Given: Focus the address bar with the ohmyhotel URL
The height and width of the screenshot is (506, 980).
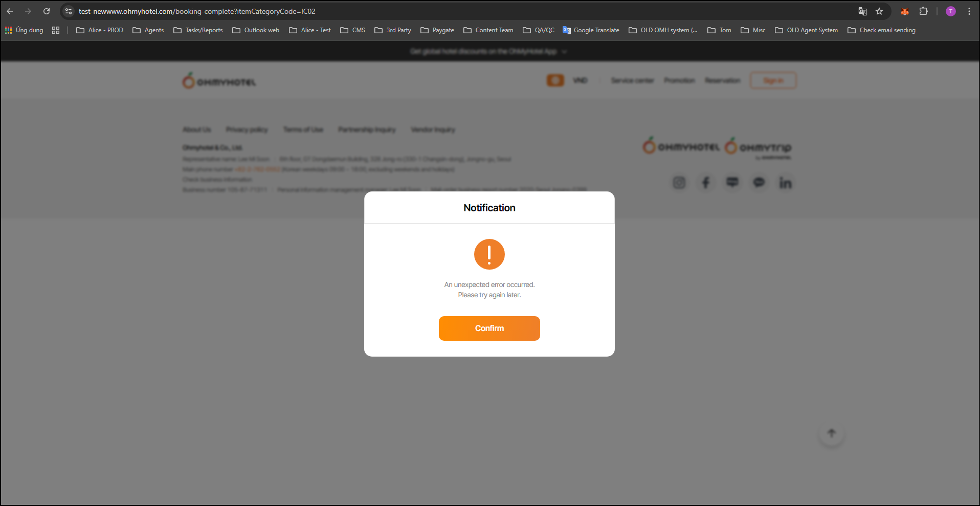Looking at the screenshot, I should tap(460, 11).
